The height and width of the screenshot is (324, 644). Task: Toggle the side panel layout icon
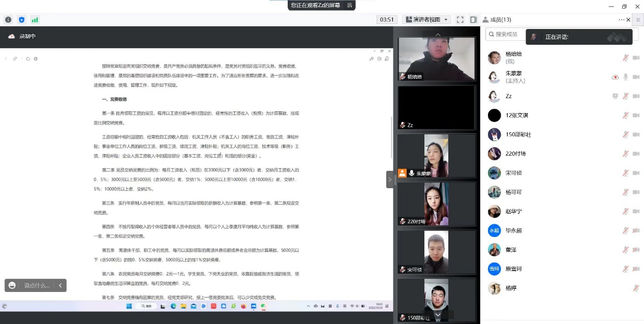pyautogui.click(x=473, y=20)
